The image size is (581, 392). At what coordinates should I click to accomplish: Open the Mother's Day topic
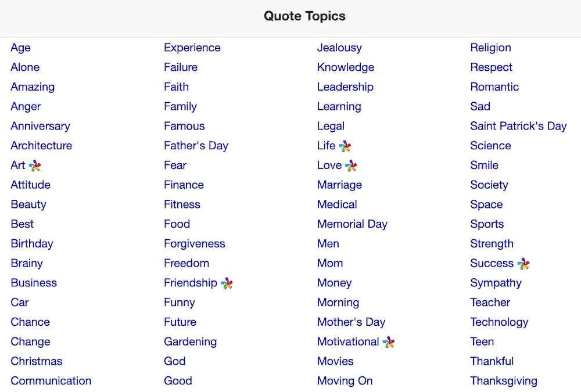pyautogui.click(x=351, y=322)
